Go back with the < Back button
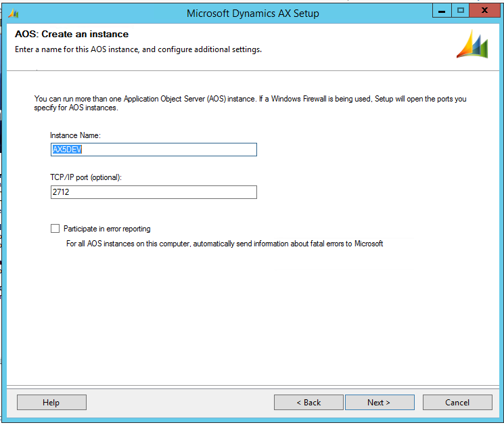Viewport: 504px width, 425px height. (x=308, y=403)
